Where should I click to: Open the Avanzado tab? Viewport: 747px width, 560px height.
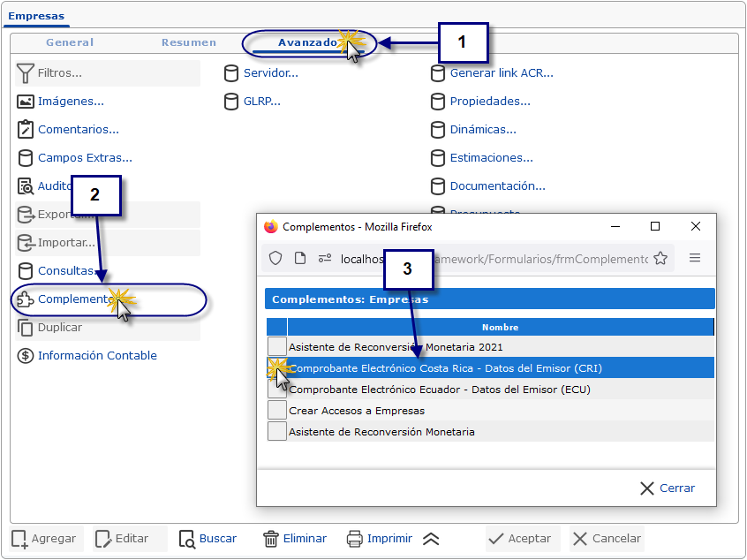click(x=307, y=42)
